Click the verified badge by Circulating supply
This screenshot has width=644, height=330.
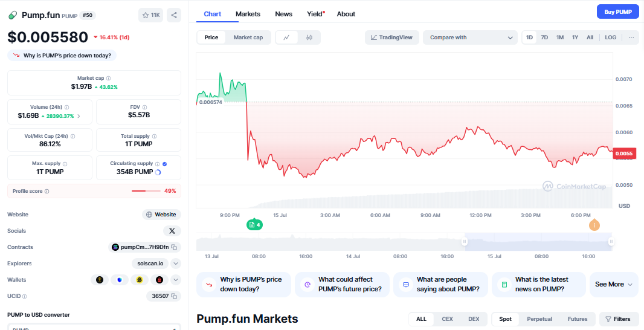[x=165, y=164]
